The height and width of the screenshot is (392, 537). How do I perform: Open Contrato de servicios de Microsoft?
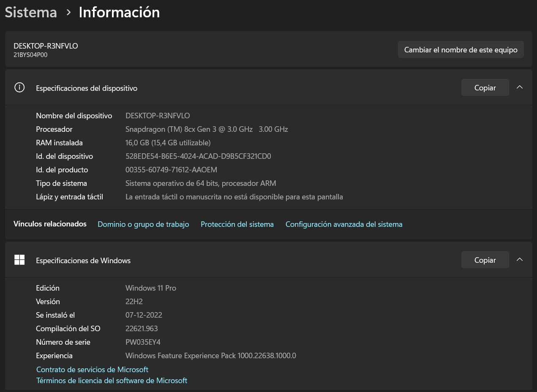(92, 370)
